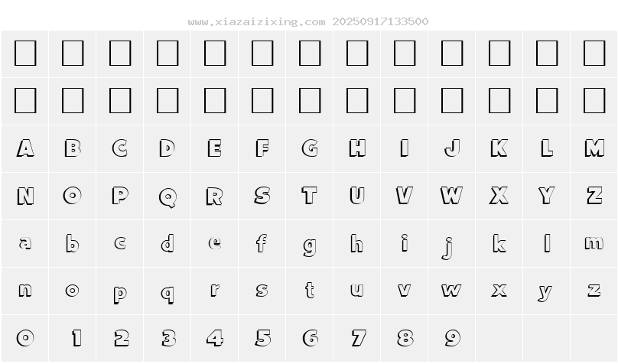The width and height of the screenshot is (618, 364).
Task: Select the uppercase K glyph cell
Action: coord(499,148)
